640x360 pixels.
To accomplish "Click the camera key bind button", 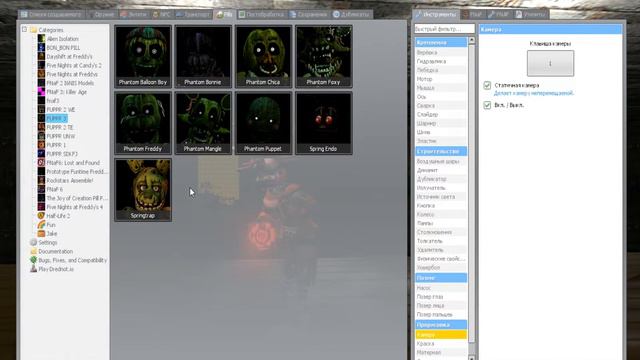I will pos(550,63).
